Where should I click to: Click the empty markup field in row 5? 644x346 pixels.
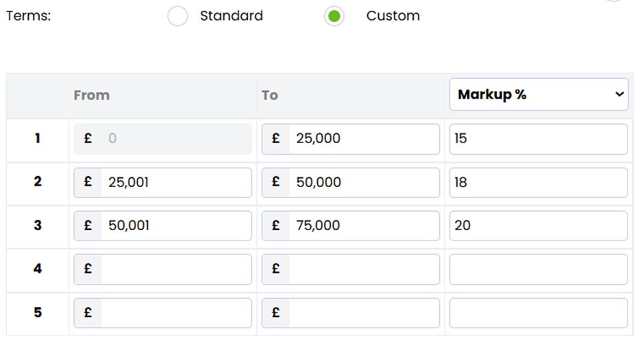tap(538, 312)
